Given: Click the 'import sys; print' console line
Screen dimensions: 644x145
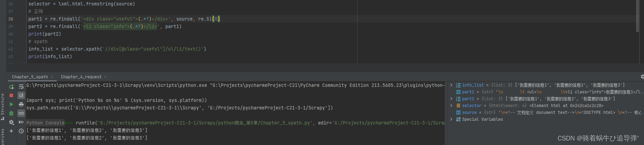Looking at the screenshot, I should click(117, 101).
